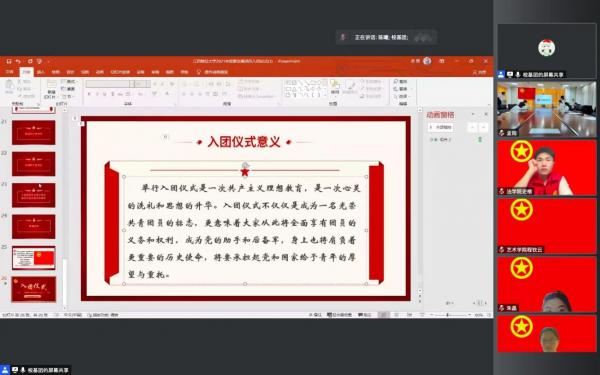Click the Tell Me lightbulb icon
The image size is (600, 375).
pyautogui.click(x=199, y=72)
